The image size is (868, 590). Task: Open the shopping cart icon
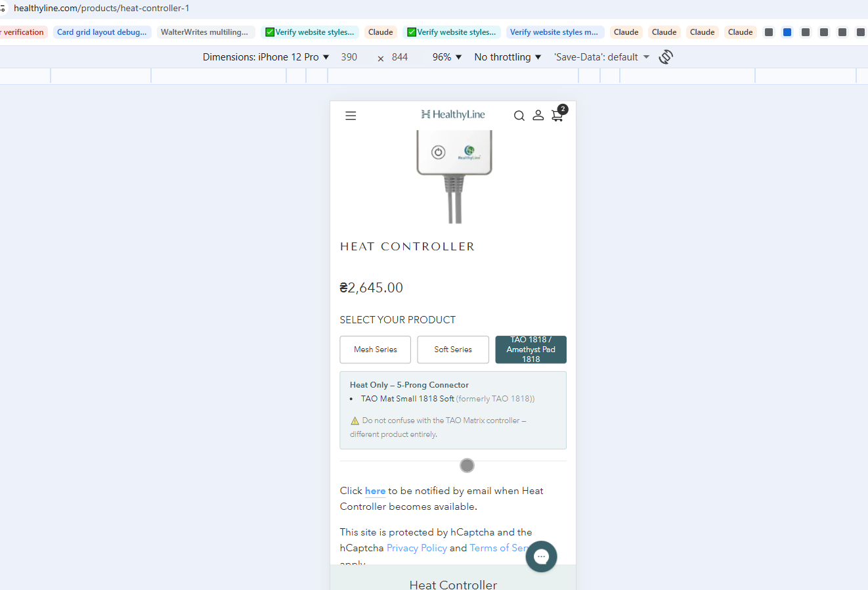pyautogui.click(x=557, y=116)
